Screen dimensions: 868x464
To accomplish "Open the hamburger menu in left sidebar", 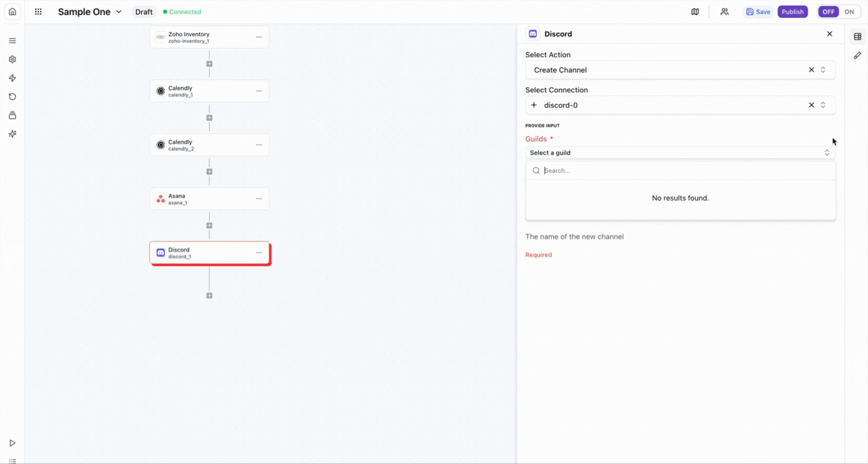I will pos(12,41).
